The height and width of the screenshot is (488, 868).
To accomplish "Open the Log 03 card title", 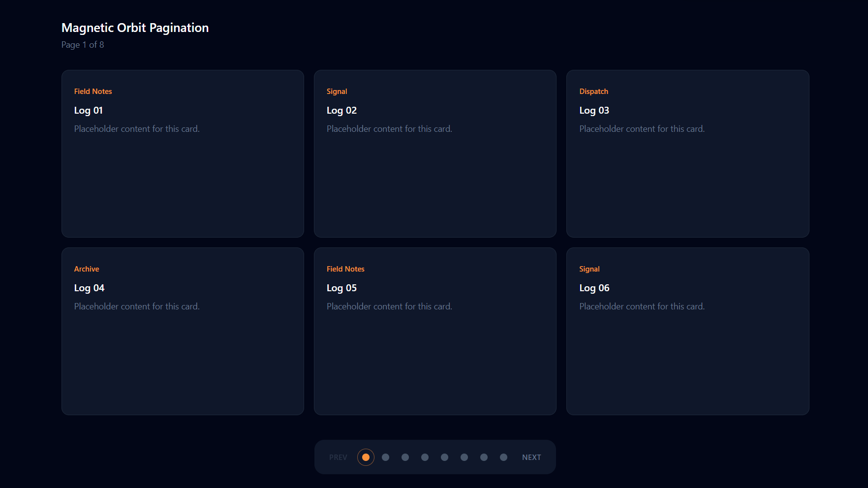I will [x=594, y=110].
